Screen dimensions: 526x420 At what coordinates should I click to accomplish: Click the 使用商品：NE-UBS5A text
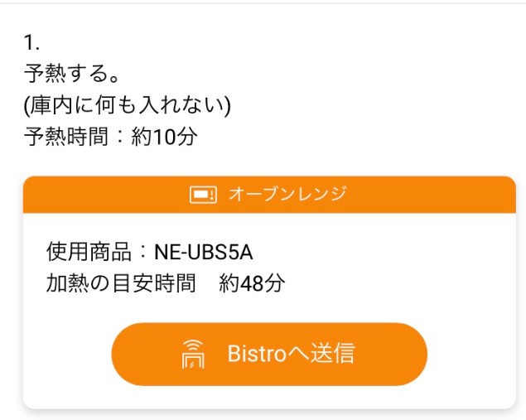pyautogui.click(x=150, y=252)
